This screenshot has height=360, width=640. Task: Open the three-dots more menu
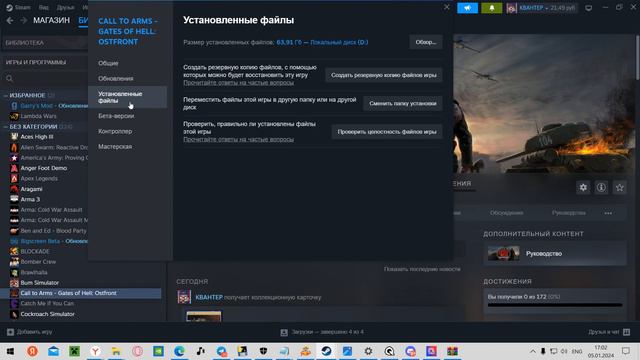[x=608, y=213]
